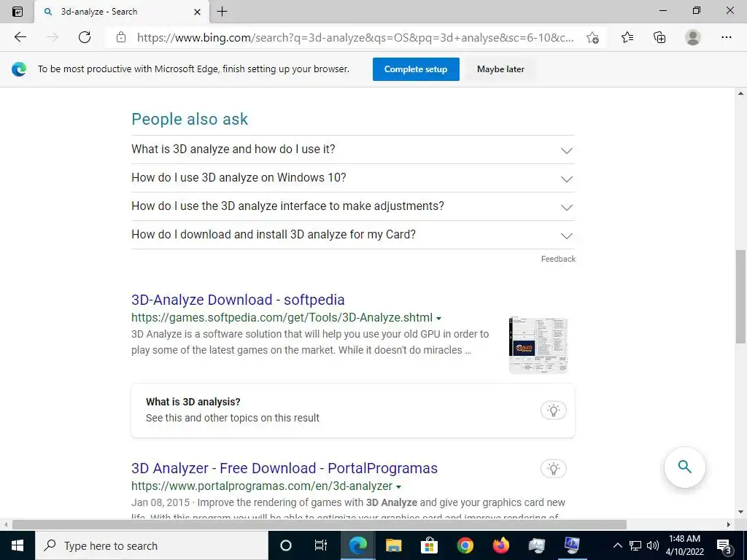Click the profile avatar icon
The height and width of the screenshot is (560, 747).
pyautogui.click(x=693, y=37)
